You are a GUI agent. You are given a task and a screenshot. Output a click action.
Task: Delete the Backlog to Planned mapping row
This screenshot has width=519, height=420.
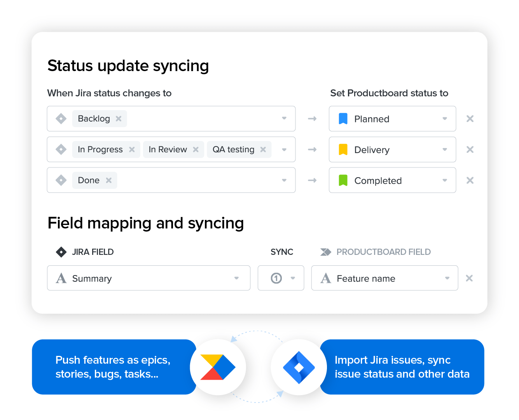pos(470,119)
